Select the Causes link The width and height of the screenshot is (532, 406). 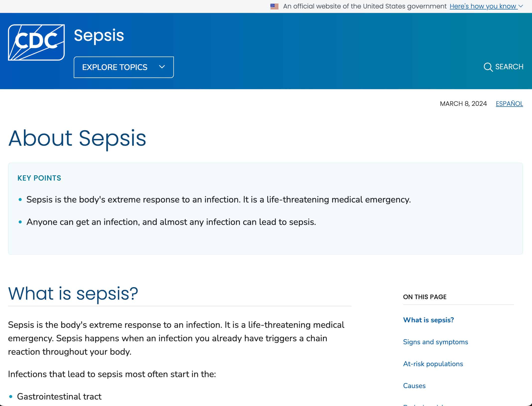pos(414,386)
